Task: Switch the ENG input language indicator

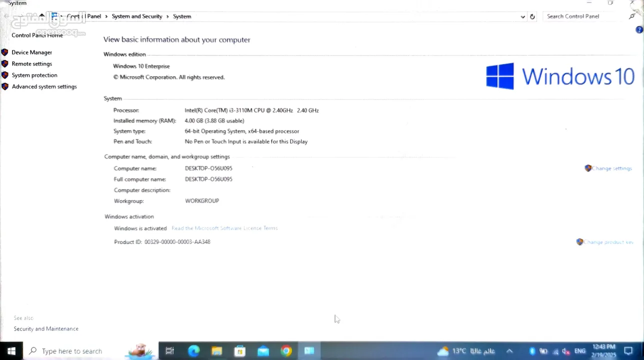Action: (x=580, y=351)
